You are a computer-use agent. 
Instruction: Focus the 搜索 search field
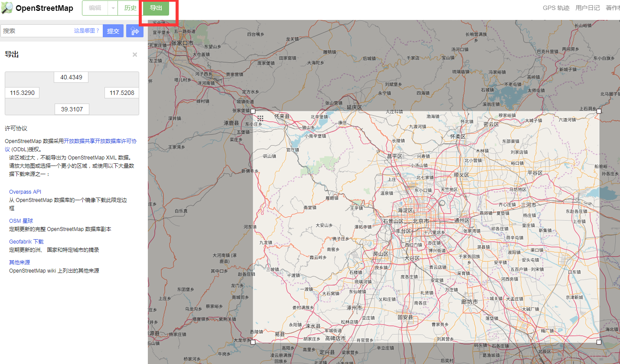[52, 31]
